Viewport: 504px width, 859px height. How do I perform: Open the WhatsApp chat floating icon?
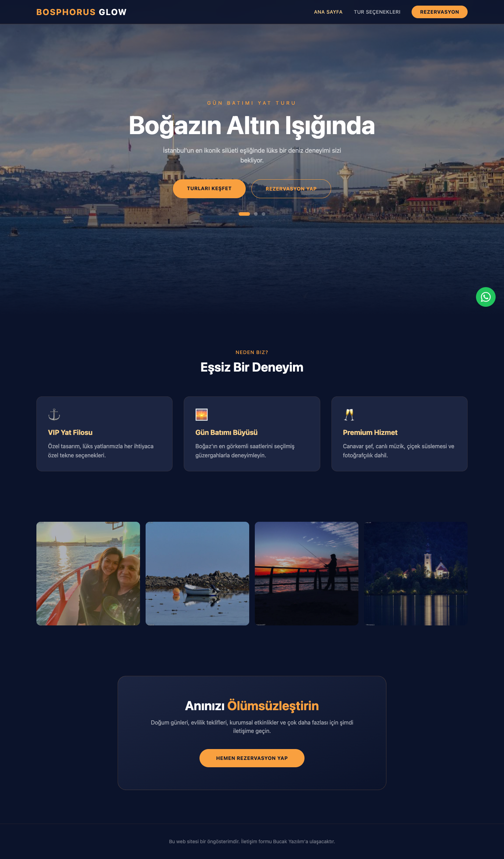pyautogui.click(x=485, y=297)
